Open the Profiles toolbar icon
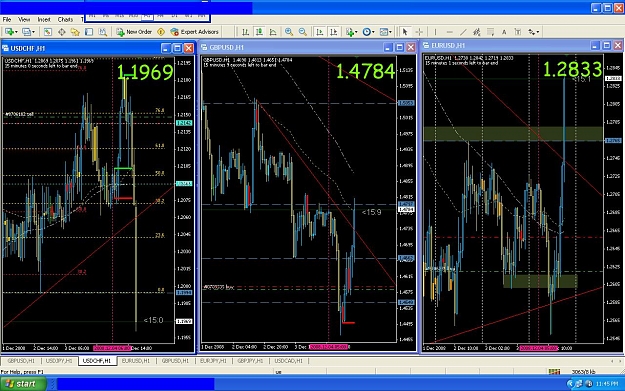This screenshot has width=625, height=391. (26, 32)
